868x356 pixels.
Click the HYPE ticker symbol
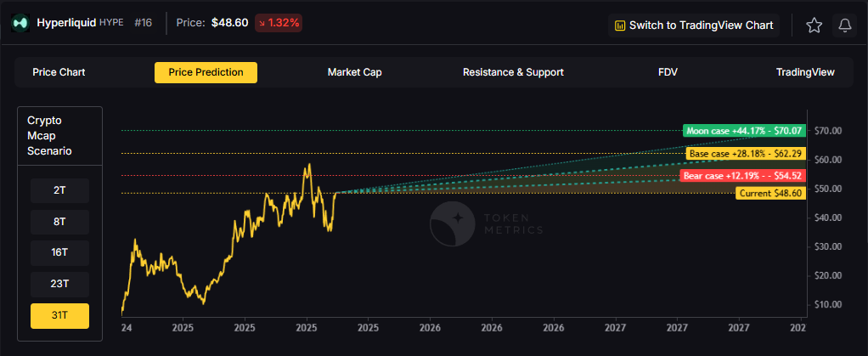click(x=111, y=23)
